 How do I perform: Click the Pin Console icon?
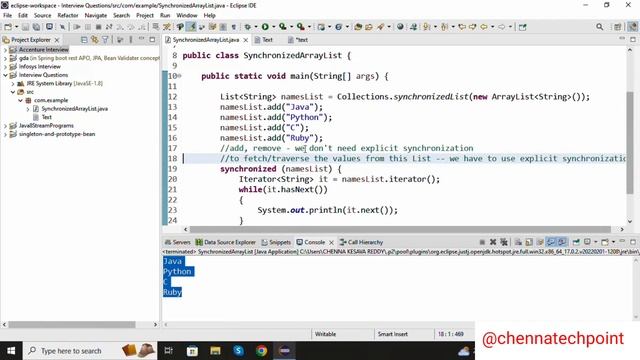576,242
